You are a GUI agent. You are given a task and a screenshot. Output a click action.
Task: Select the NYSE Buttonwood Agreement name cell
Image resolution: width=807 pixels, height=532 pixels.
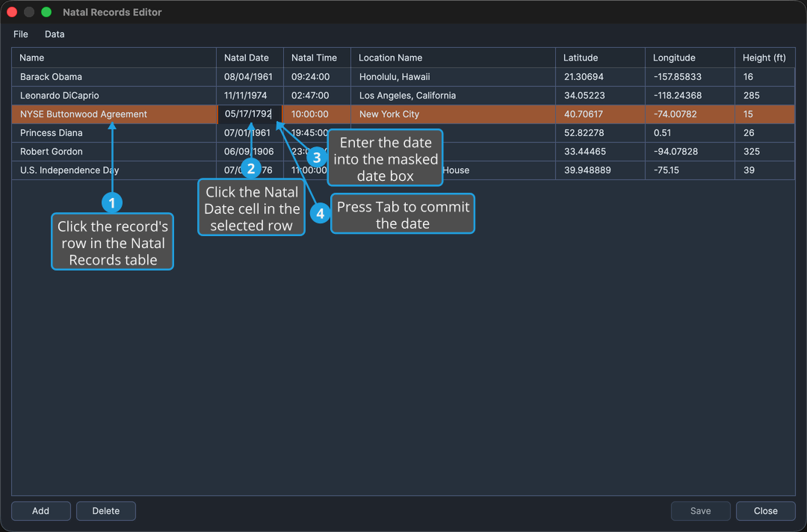(114, 114)
